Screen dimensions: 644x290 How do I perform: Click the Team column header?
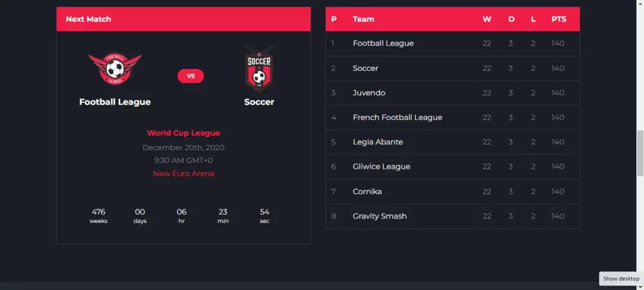point(363,19)
